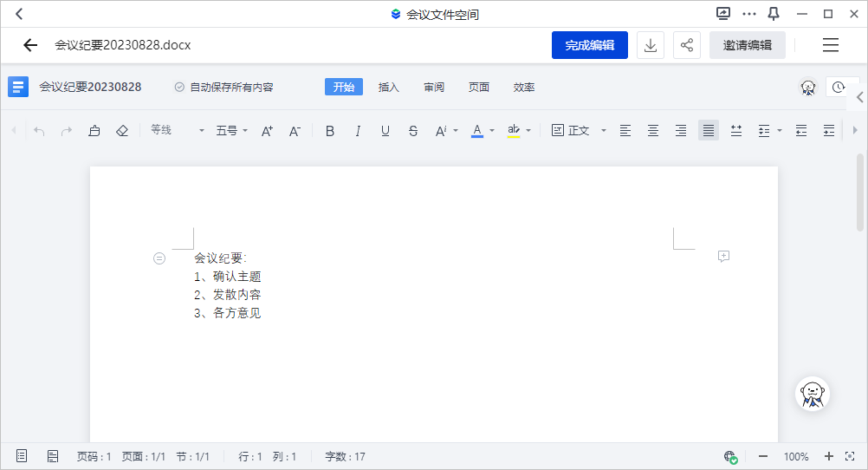Screen dimensions: 868x470
Task: Toggle bold formatting
Action: tap(330, 131)
